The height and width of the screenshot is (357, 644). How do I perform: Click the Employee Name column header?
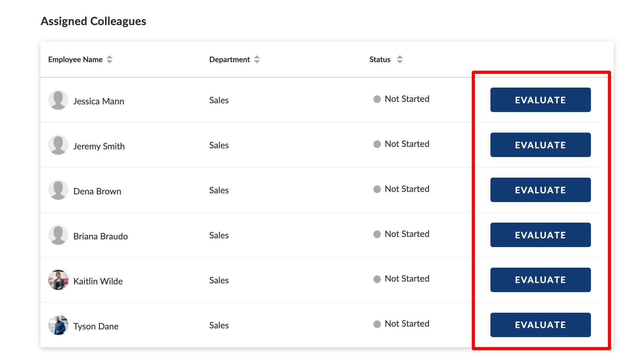point(75,60)
